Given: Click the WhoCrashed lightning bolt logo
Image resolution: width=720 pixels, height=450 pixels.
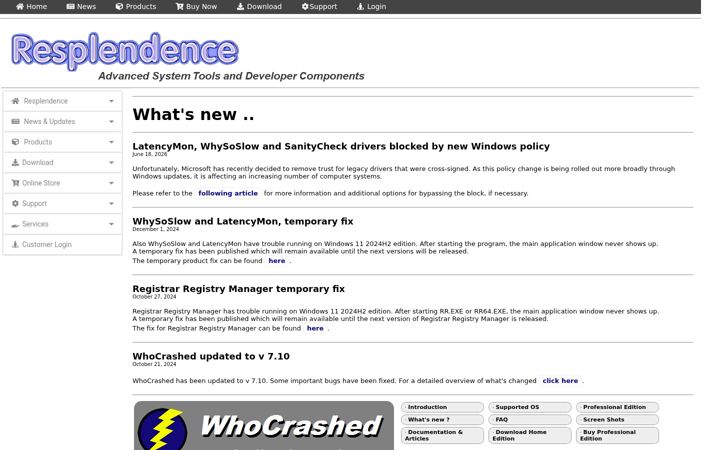Looking at the screenshot, I should [163, 428].
